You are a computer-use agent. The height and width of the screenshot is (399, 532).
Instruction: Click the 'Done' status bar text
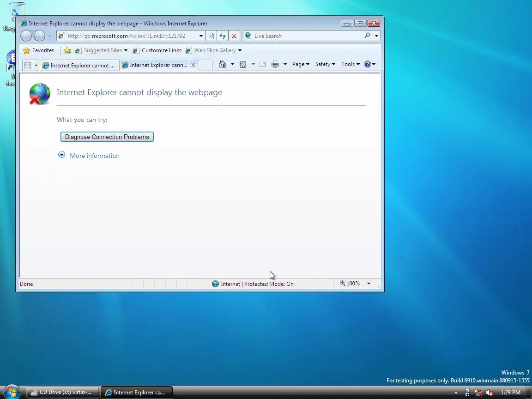coord(26,284)
